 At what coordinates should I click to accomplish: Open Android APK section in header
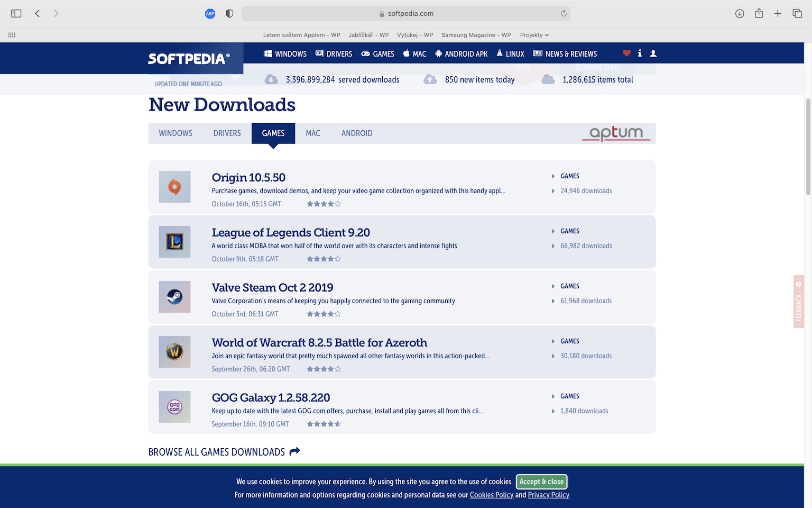point(461,54)
